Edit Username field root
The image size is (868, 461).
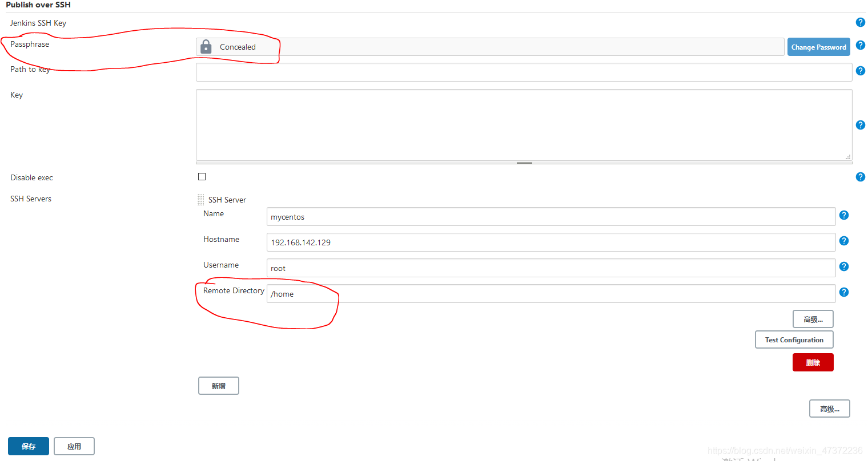pos(551,268)
